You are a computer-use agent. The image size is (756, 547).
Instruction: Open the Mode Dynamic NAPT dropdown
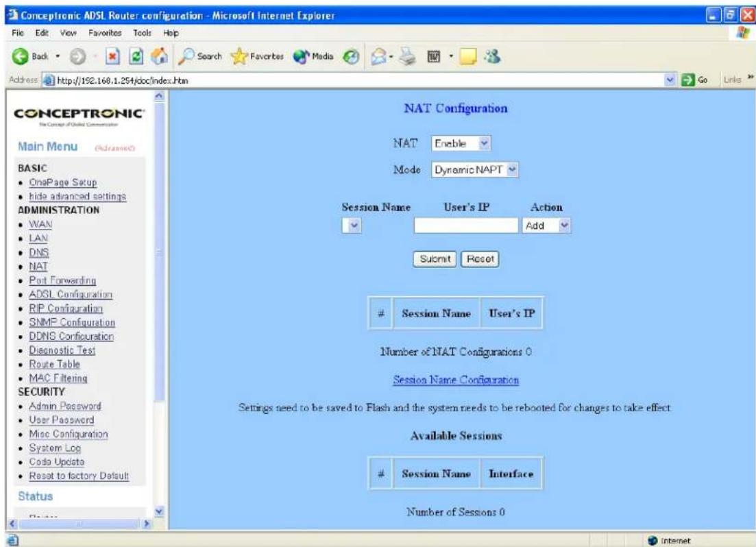(x=512, y=170)
